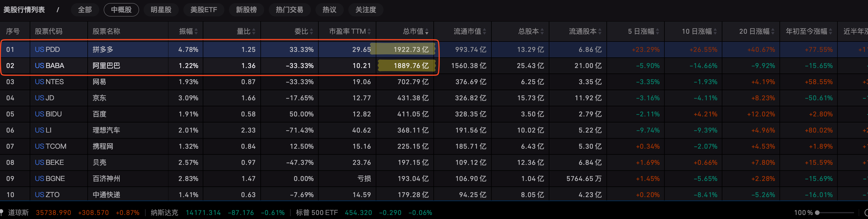Switch to the 全部 tab

click(84, 10)
